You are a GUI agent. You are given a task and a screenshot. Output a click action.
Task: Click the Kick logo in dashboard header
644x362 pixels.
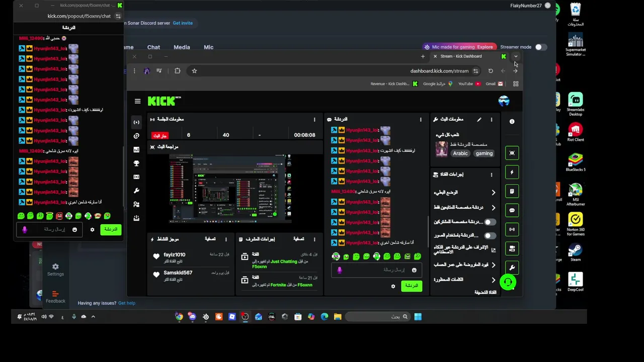tap(164, 101)
